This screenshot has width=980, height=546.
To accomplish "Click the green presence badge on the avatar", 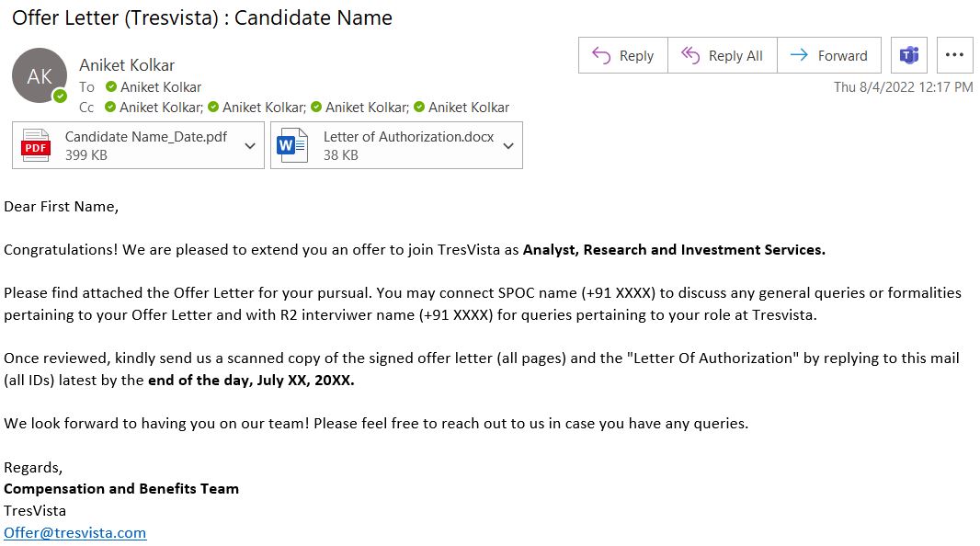I will tap(60, 97).
